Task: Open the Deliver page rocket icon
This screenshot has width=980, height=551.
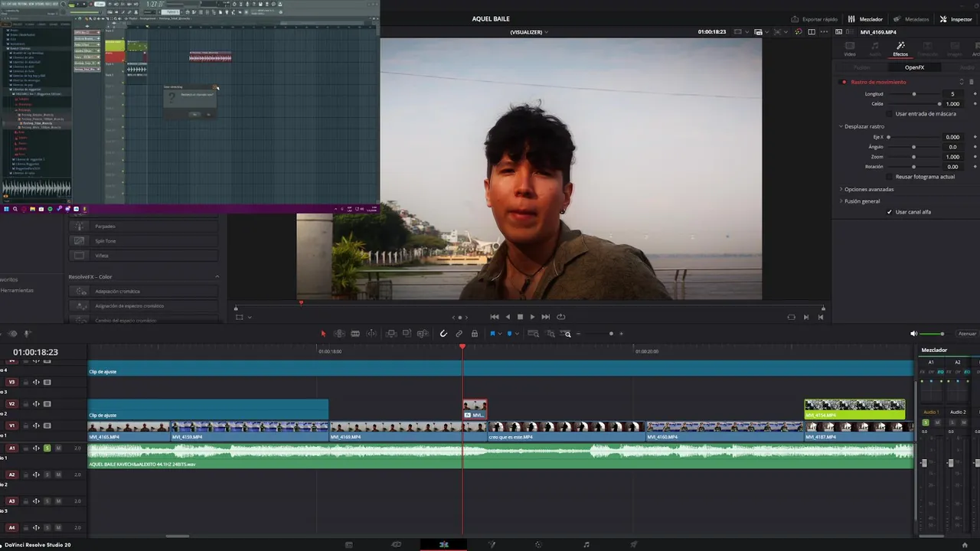Action: pyautogui.click(x=634, y=544)
